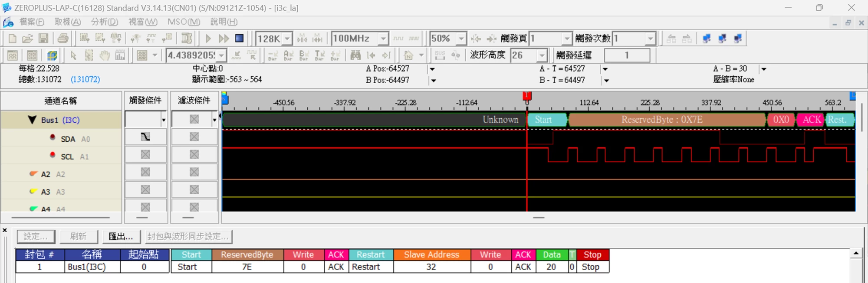Click the 觸發延遲 input field

pos(627,55)
